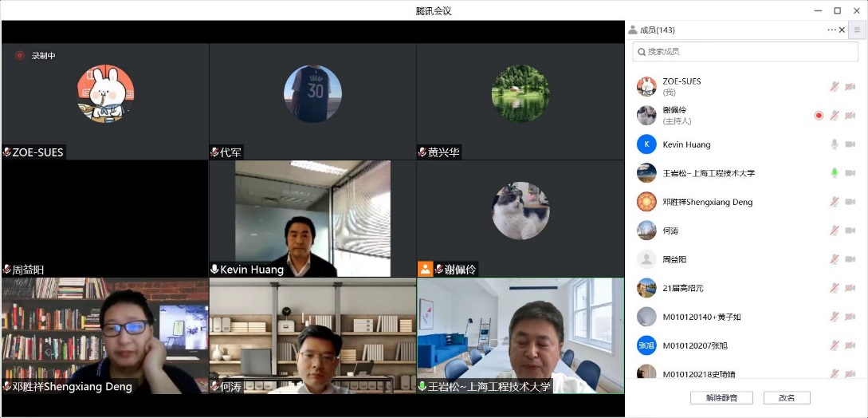868x418 pixels.
Task: Select 邓胜祥Shengxiang Deng in the member list
Action: [x=707, y=202]
